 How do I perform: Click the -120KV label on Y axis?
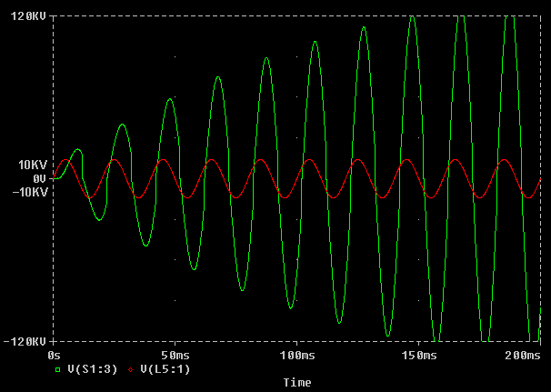[x=27, y=341]
